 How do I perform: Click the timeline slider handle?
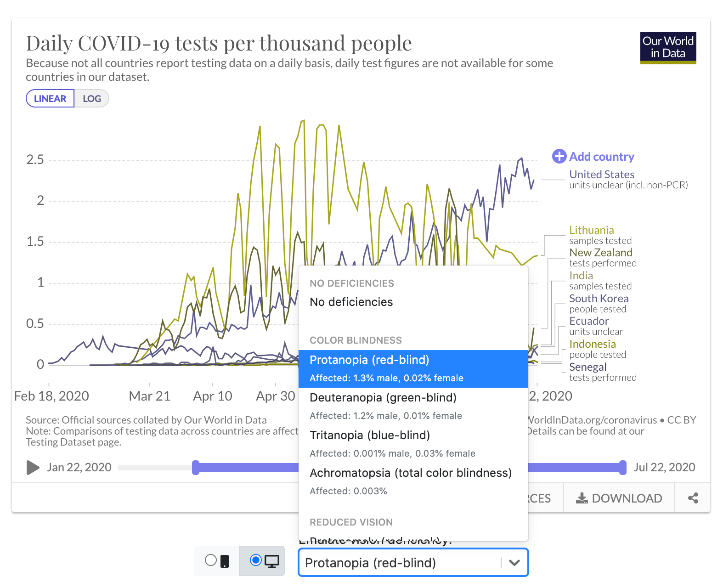click(196, 467)
